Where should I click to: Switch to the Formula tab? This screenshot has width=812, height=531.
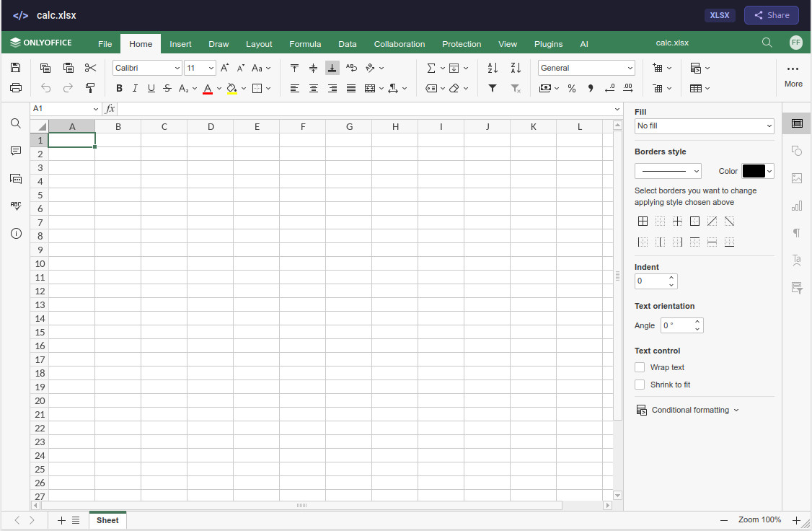coord(305,44)
